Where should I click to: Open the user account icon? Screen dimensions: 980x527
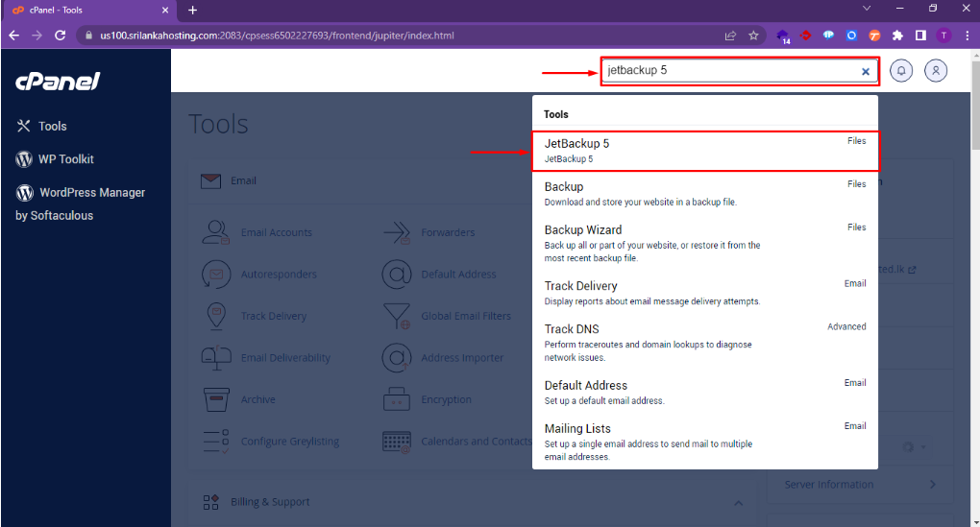click(x=936, y=71)
